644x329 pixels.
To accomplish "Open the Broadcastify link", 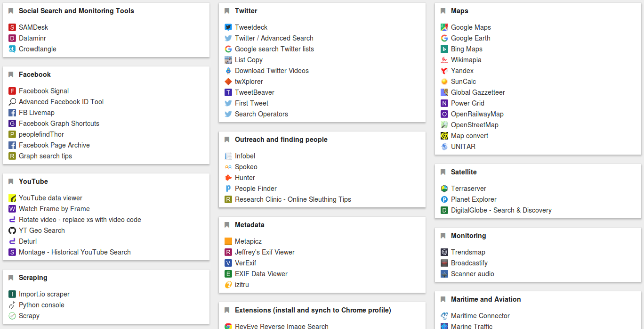I will click(469, 263).
